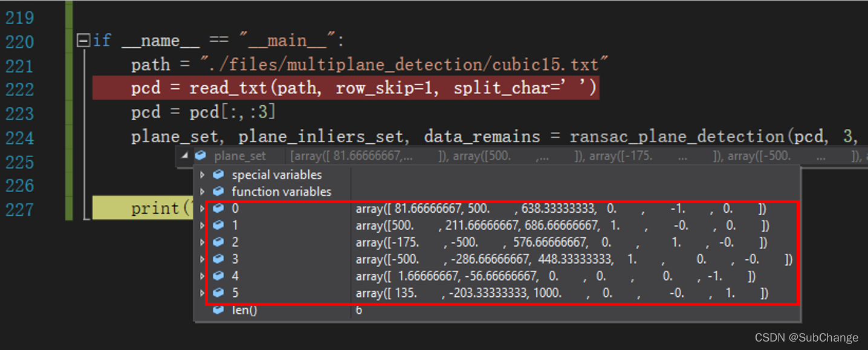This screenshot has width=868, height=350.
Task: Click the cube icon of item 2
Action: click(218, 242)
